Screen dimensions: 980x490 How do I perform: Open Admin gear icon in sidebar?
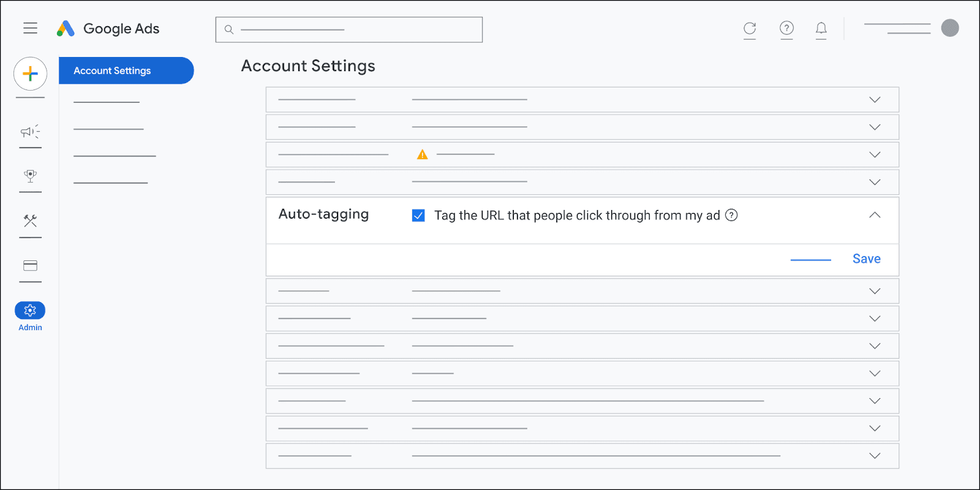pos(30,311)
